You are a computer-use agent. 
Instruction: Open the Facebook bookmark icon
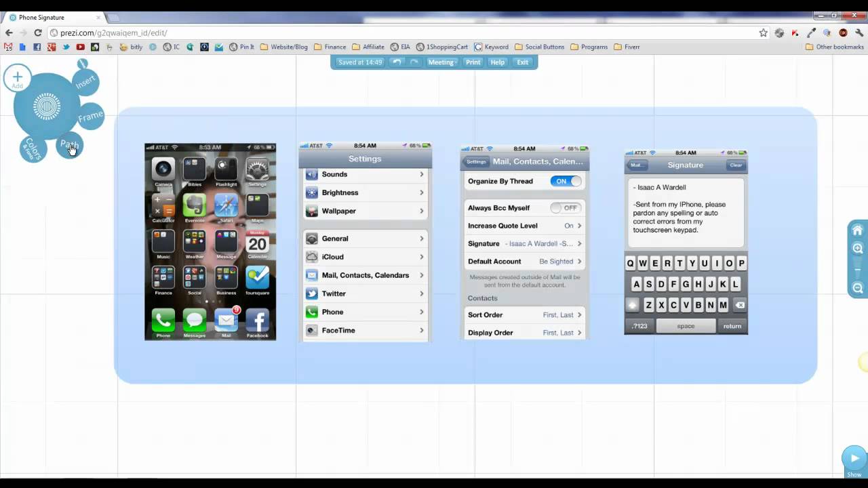coord(37,47)
